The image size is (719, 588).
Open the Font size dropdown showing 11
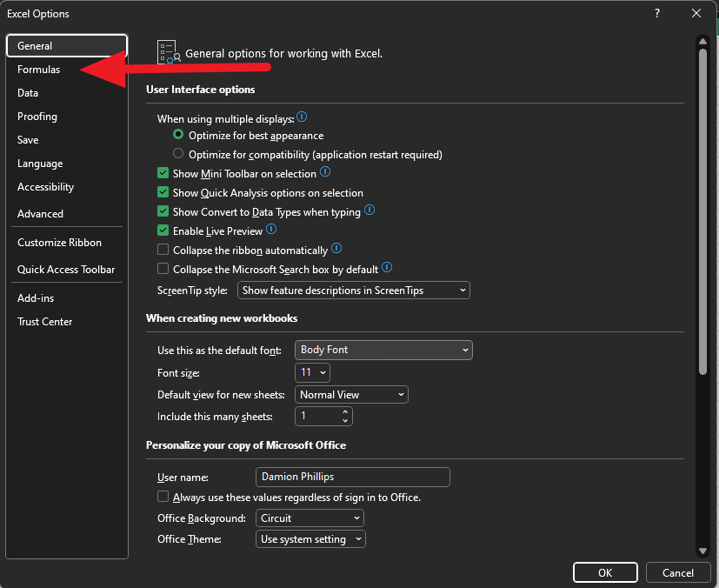312,372
